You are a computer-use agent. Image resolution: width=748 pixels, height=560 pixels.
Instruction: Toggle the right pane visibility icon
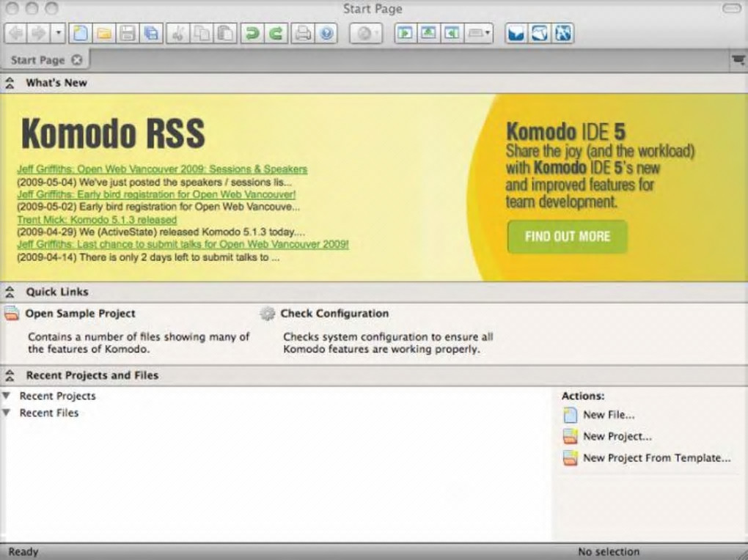click(x=452, y=34)
